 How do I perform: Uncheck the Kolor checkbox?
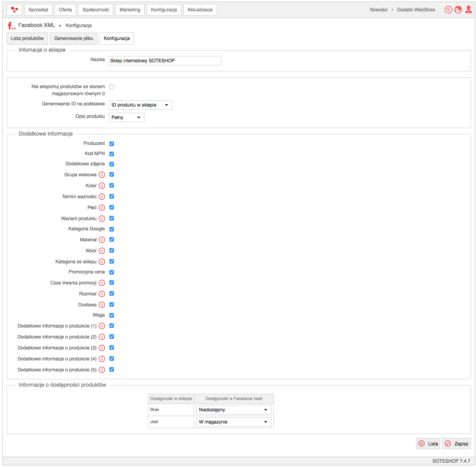coord(112,185)
